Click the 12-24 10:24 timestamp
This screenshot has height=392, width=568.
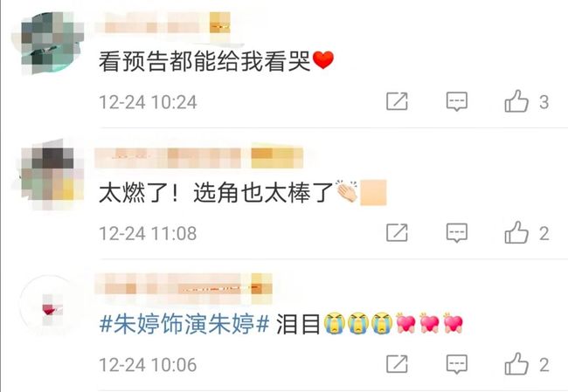(x=149, y=102)
